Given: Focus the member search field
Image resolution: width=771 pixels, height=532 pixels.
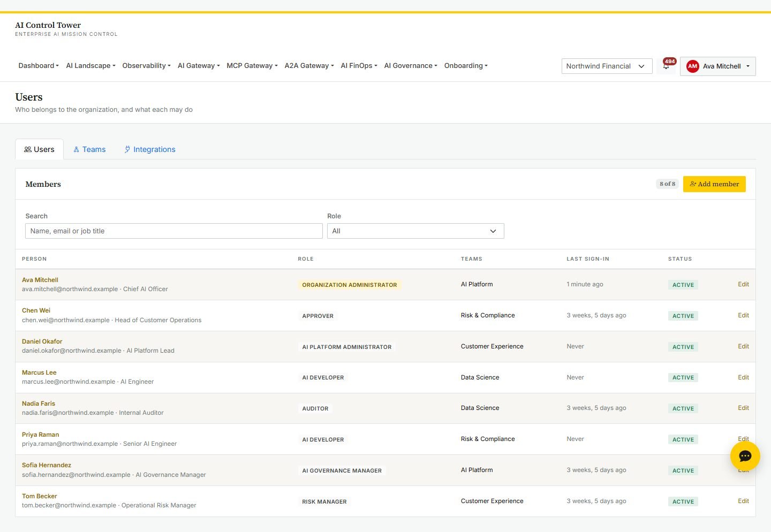Looking at the screenshot, I should 174,231.
